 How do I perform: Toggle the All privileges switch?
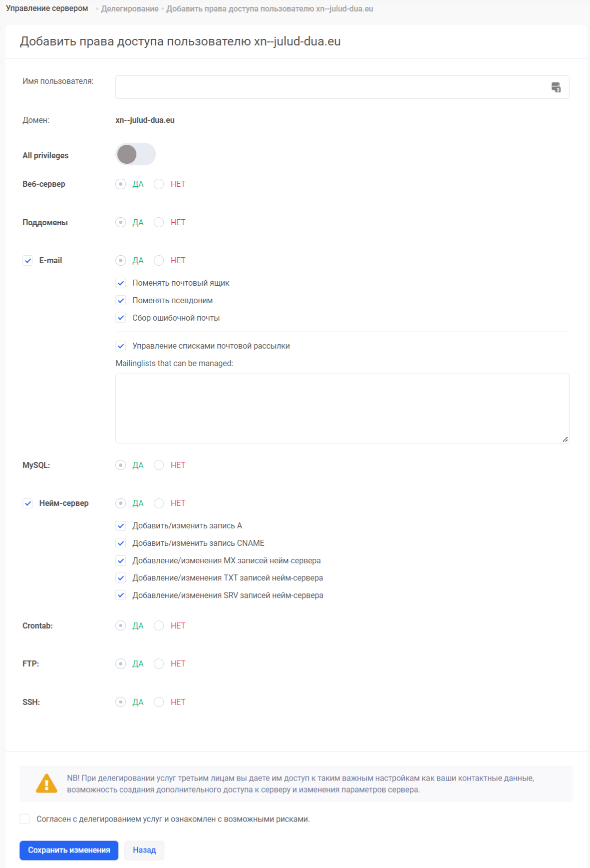tap(135, 154)
